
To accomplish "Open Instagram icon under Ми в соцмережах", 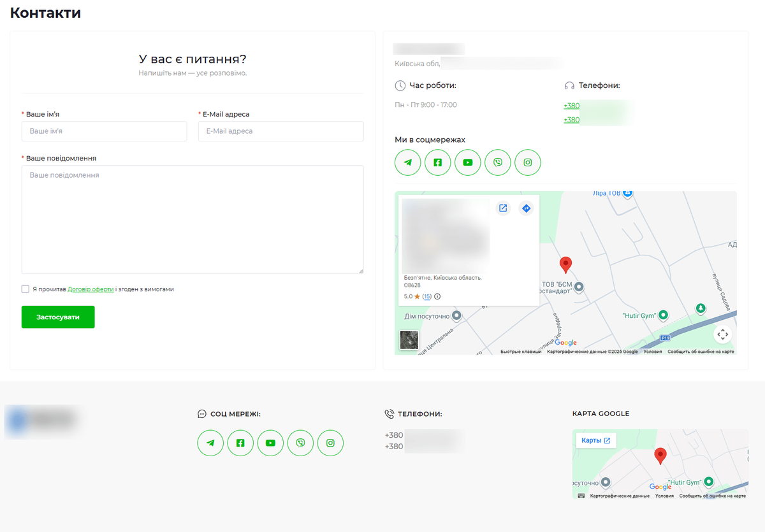I will (528, 162).
